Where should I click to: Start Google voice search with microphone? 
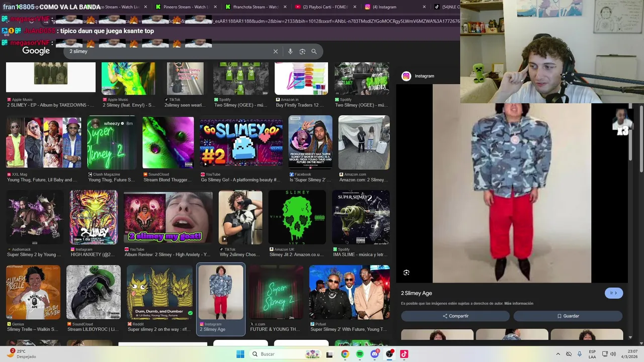290,51
